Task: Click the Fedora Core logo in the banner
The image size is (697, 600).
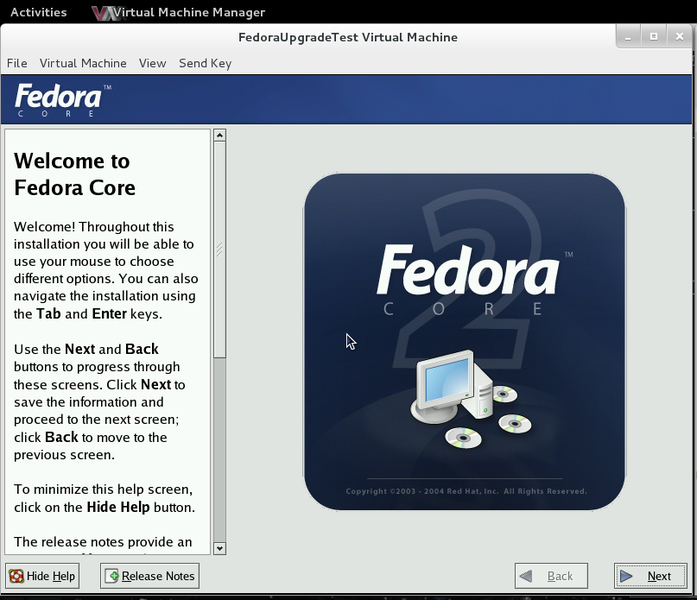Action: click(60, 100)
